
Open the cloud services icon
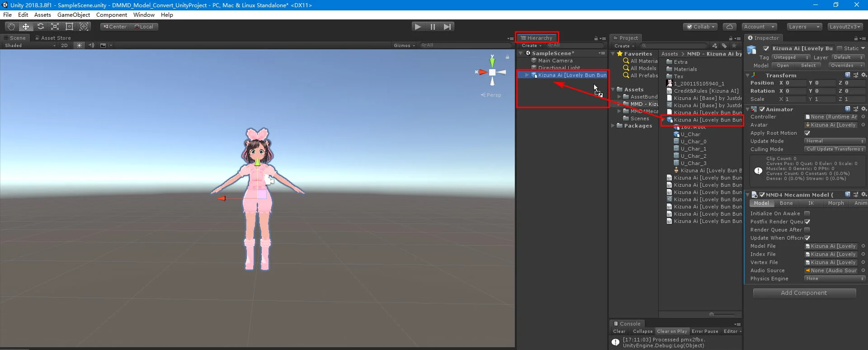[x=729, y=27]
